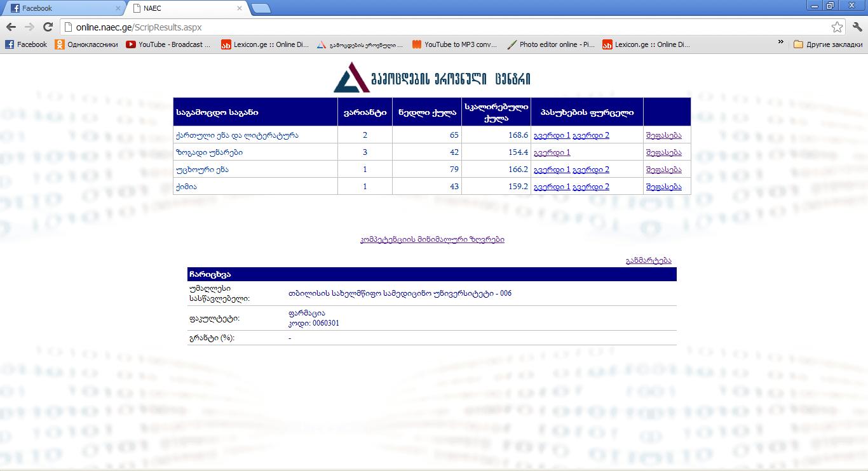Click the საგამოცდო საგანი column header
Image resolution: width=868 pixels, height=471 pixels.
tap(255, 112)
